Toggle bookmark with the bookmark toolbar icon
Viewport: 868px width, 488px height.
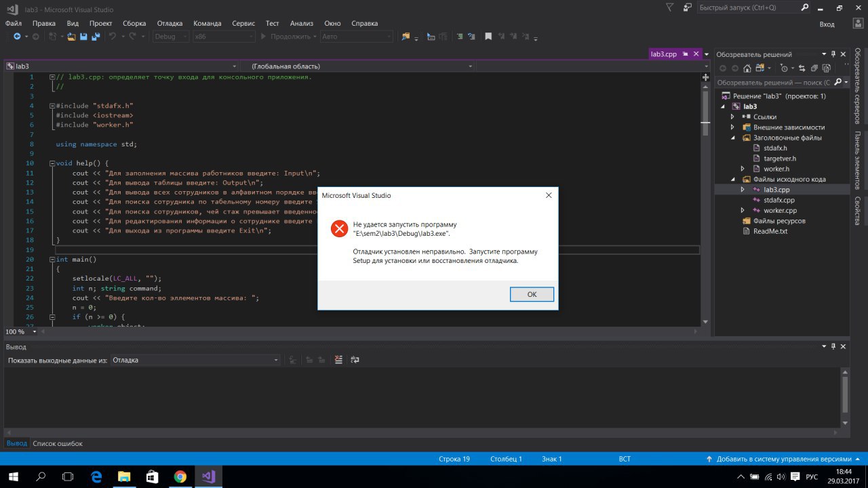pyautogui.click(x=488, y=37)
